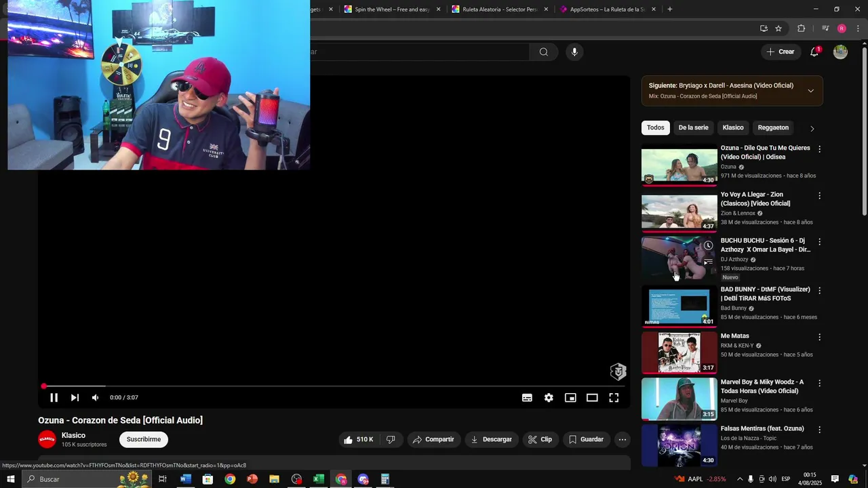Open the Klasico channel name link

[73, 435]
